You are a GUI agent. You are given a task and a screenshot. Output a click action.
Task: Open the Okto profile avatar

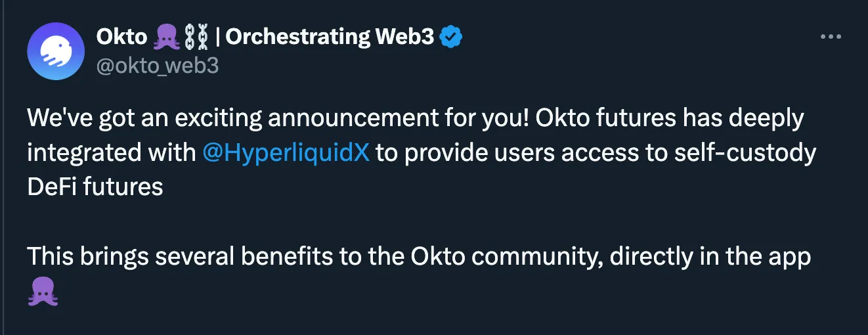[x=56, y=51]
